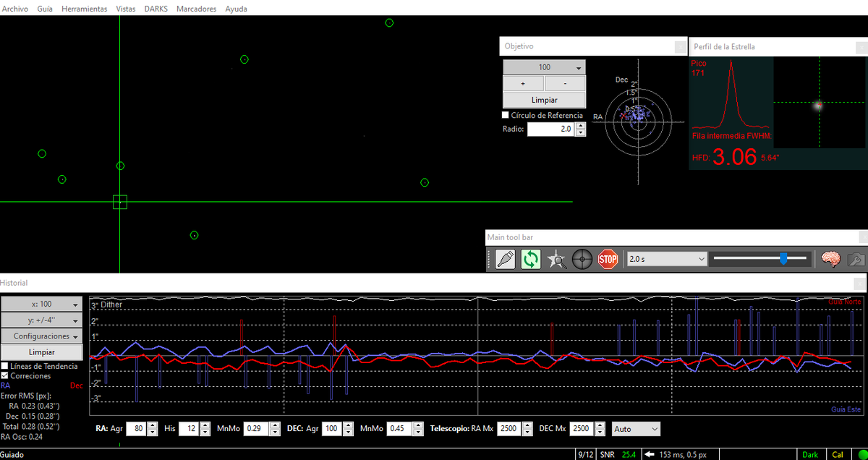The image size is (868, 460).
Task: Click the Dark indicator in status bar
Action: (810, 454)
